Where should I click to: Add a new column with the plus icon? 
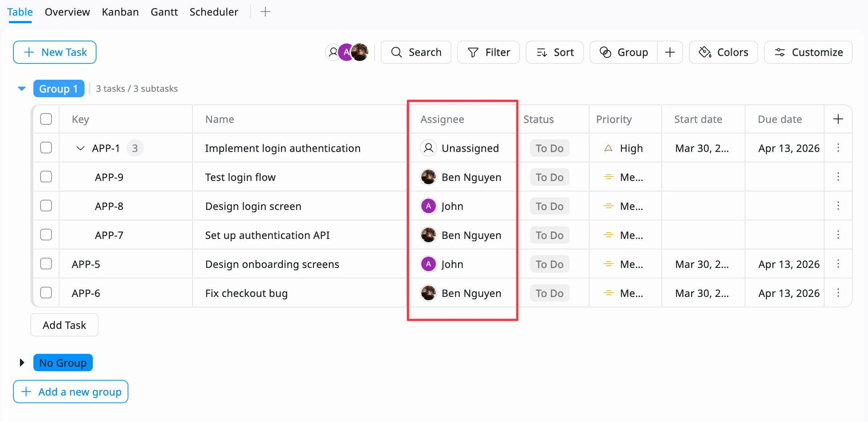point(838,119)
